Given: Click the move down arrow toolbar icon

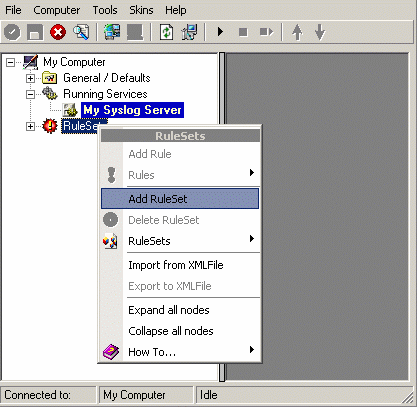Looking at the screenshot, I should point(320,32).
